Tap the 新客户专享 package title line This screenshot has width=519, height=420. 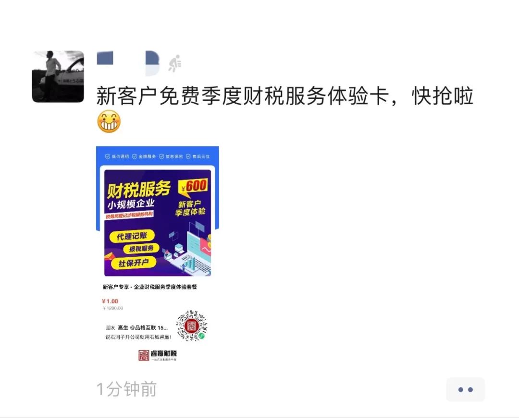149,287
